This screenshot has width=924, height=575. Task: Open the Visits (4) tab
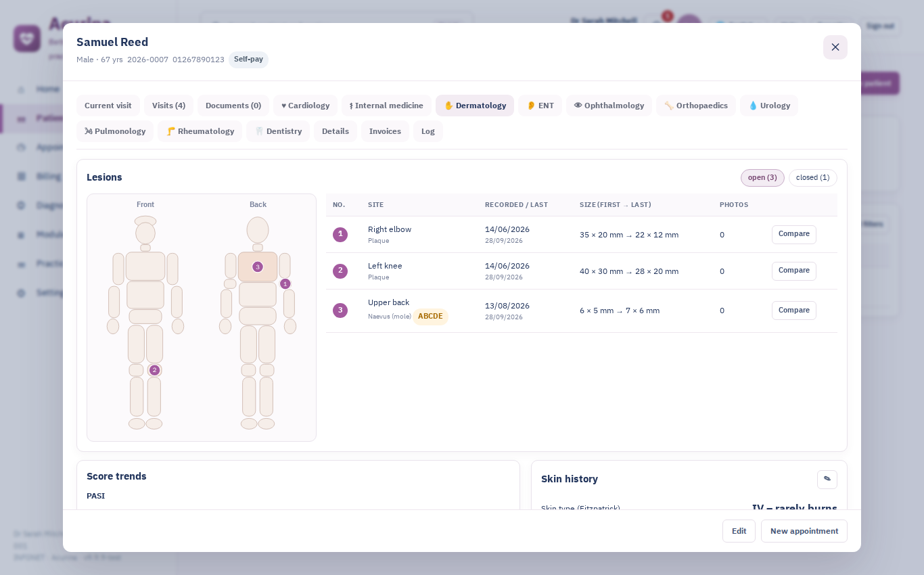(x=168, y=106)
